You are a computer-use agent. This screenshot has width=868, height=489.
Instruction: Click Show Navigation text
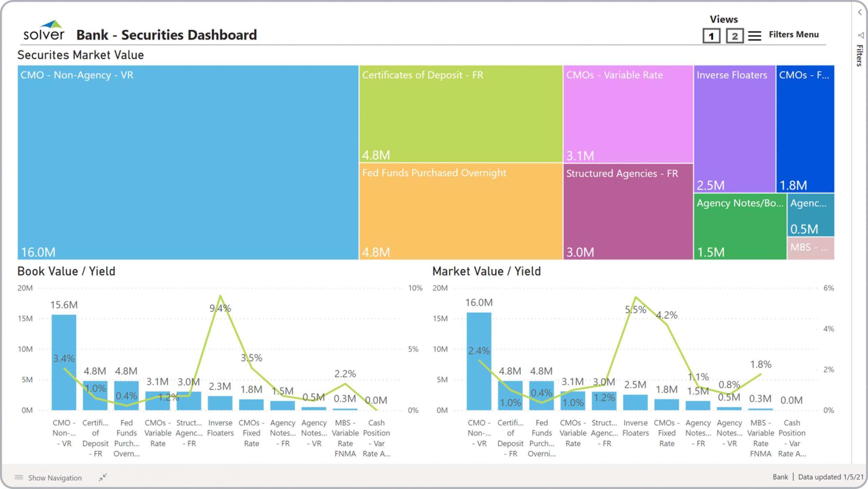coord(55,478)
